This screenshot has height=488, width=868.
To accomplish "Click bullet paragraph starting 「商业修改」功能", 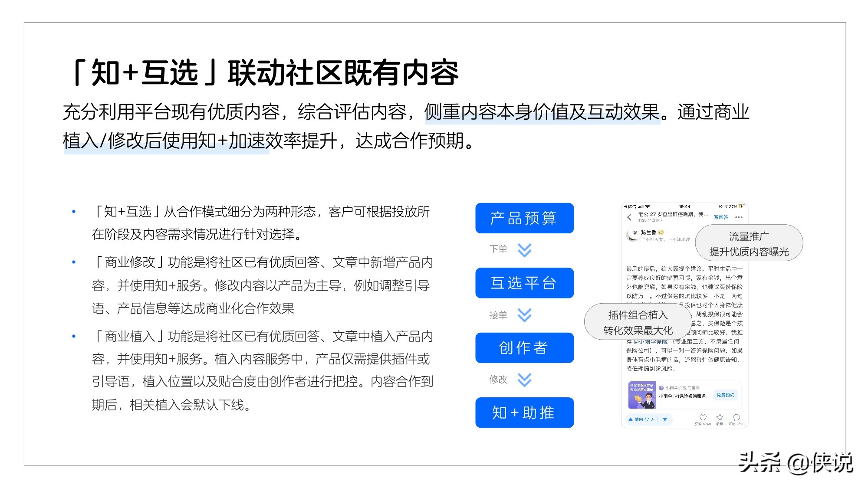I will click(x=262, y=285).
